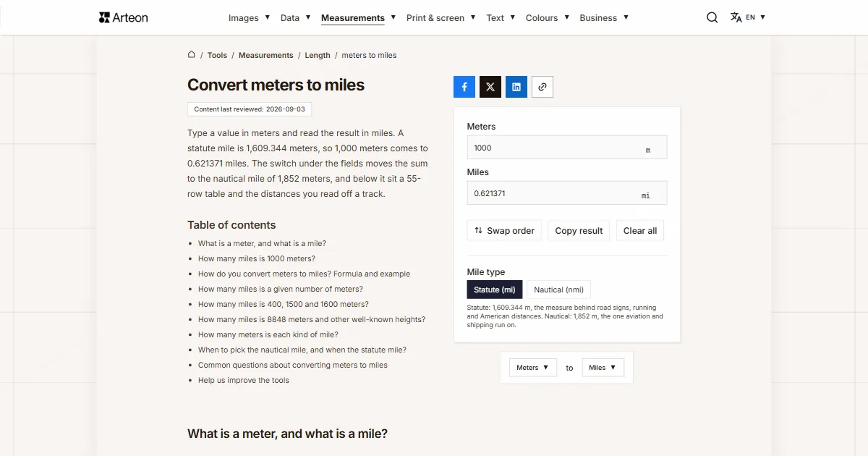Click 'Content last reviewed: 2026-09-03' badge

250,109
